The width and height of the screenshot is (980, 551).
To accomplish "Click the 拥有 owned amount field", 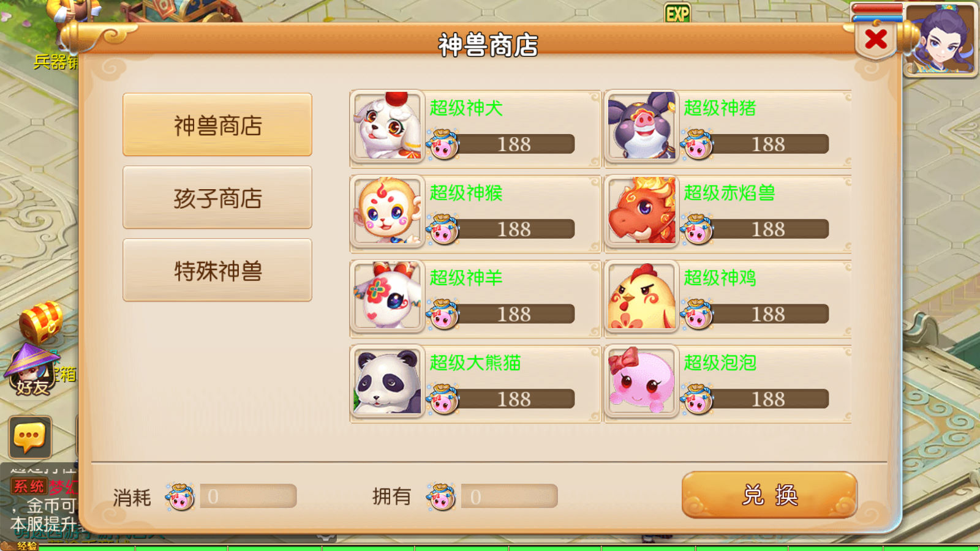I will (509, 497).
